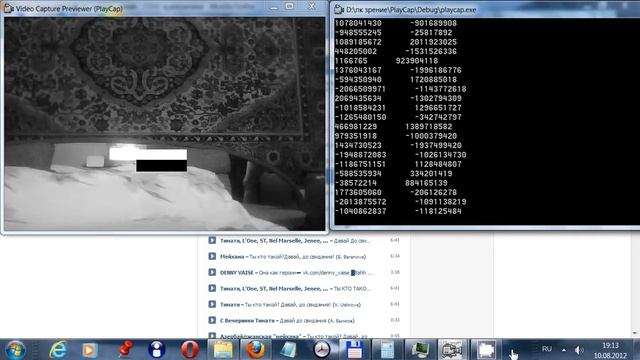Viewport: 640px width, 360px height.
Task: Select console value 1773605060
Action: (358, 192)
